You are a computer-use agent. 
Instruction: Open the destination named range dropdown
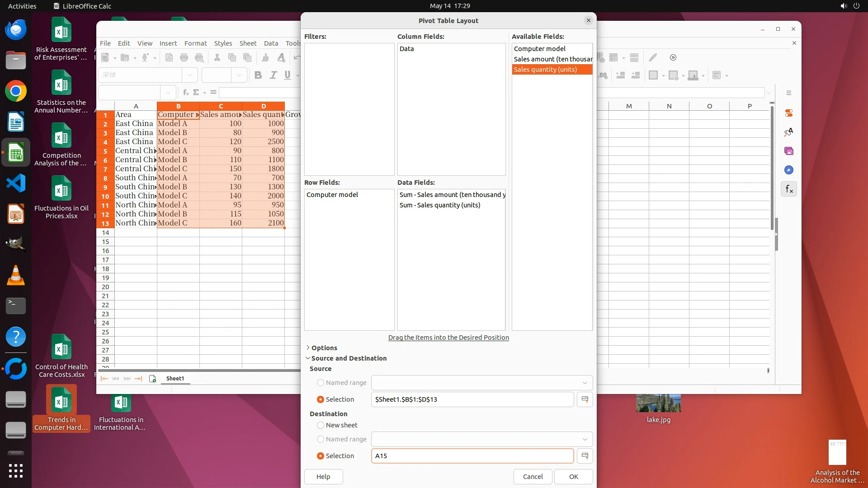[585, 439]
